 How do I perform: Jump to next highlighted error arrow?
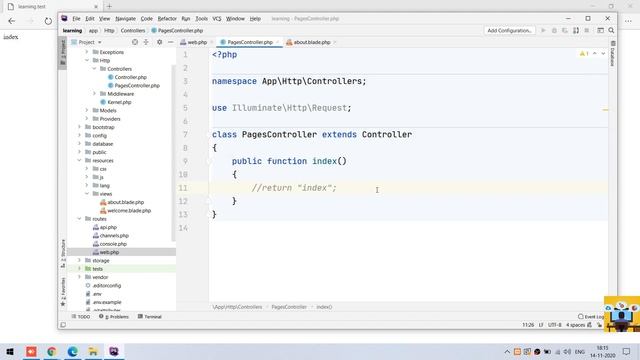coord(603,53)
